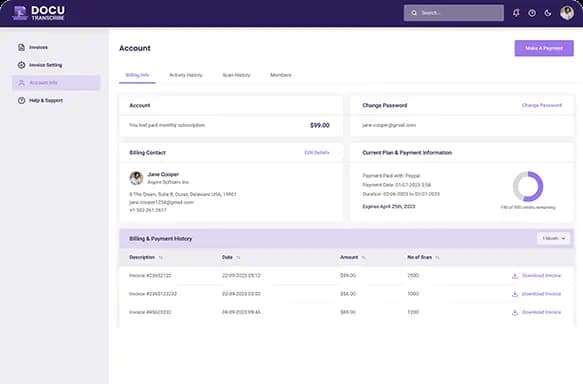The image size is (583, 384).
Task: Click the Invoices document icon in sidebar
Action: coord(21,47)
